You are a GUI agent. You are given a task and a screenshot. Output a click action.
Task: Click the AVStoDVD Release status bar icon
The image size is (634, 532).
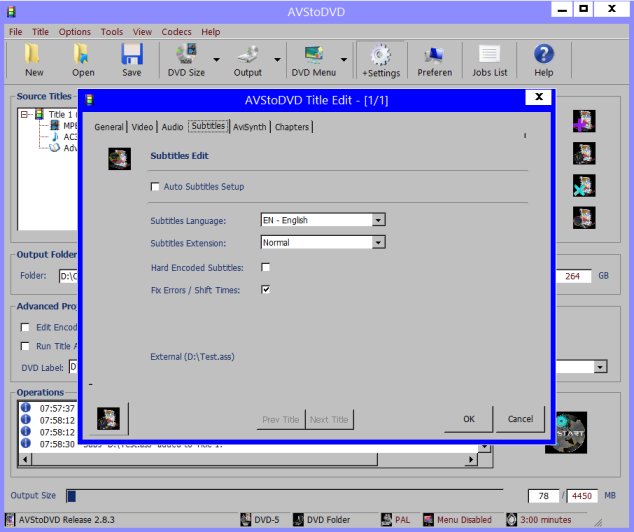click(x=10, y=519)
